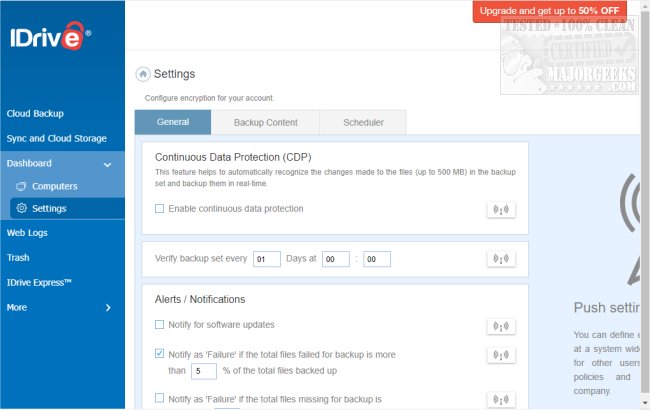Viewport: 650px width, 410px height.
Task: Open Sync and Cloud Storage
Action: pos(57,138)
